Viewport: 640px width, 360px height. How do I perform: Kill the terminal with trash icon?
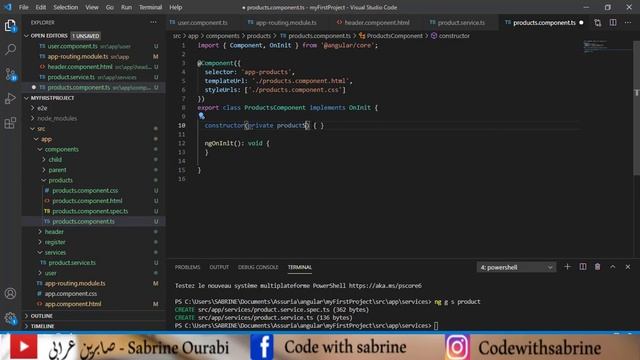point(598,267)
